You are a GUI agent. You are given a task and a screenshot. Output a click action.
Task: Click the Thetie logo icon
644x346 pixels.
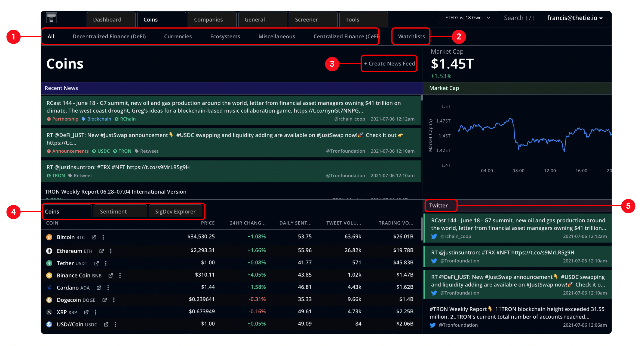[x=51, y=18]
